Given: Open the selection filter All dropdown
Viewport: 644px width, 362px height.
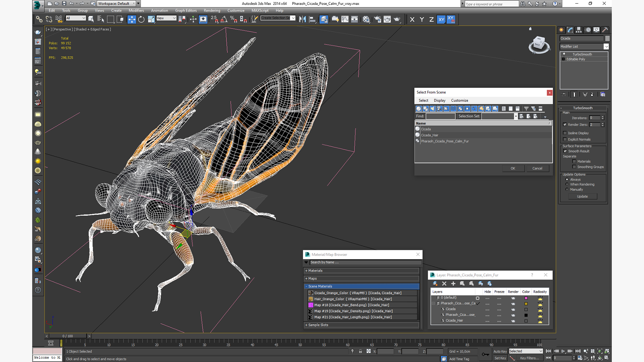Looking at the screenshot, I should tap(76, 18).
